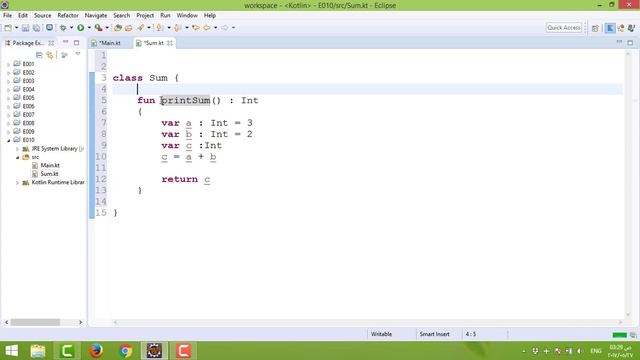The height and width of the screenshot is (360, 640).
Task: Open the Back history dropdown arrow
Action: coord(216,28)
